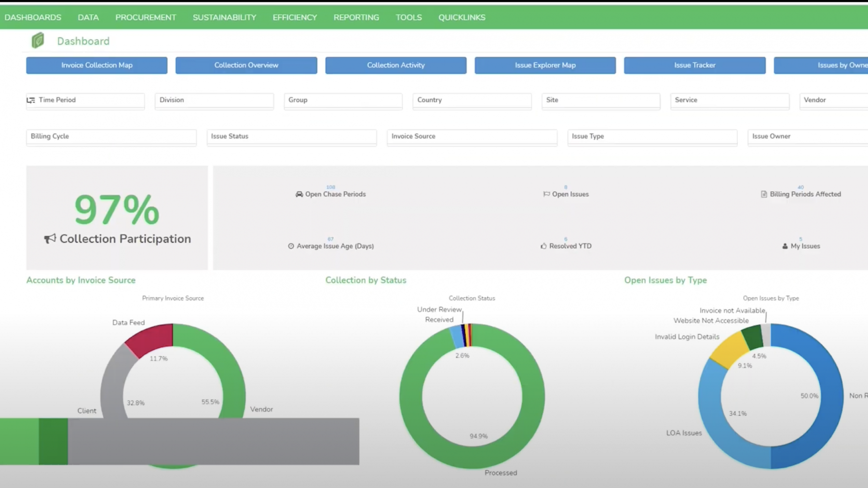Click the yellow Invalid Login Details segment
The height and width of the screenshot is (488, 868).
tap(730, 349)
